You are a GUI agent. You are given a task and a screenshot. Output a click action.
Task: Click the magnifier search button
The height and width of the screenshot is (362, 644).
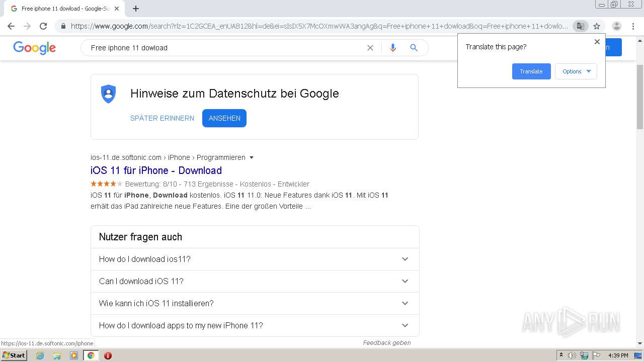[414, 48]
